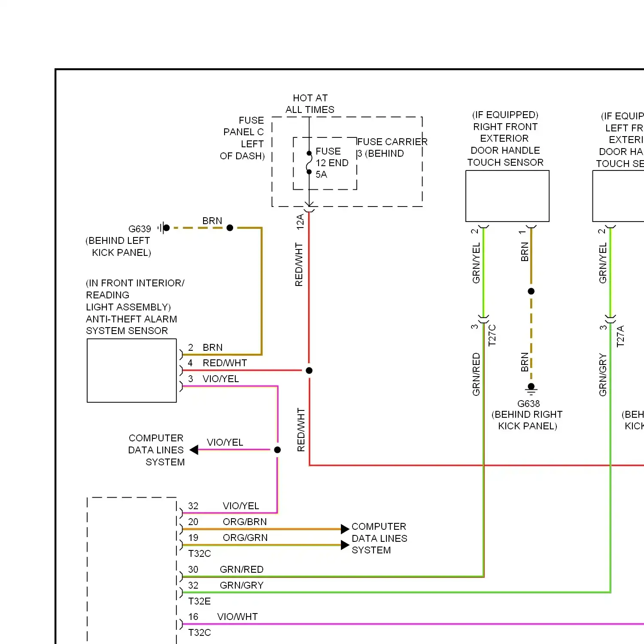The width and height of the screenshot is (644, 644).
Task: Select pin 19 ORG/GRN on the module
Action: (x=228, y=538)
